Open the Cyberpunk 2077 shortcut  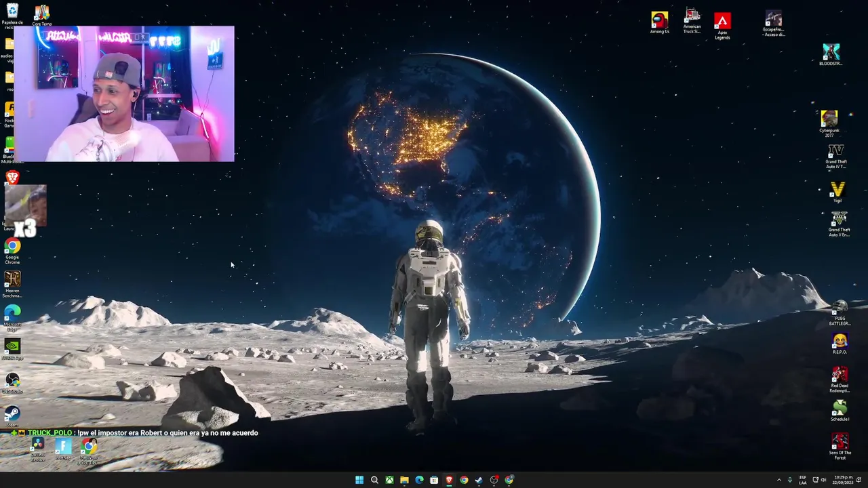pyautogui.click(x=829, y=123)
